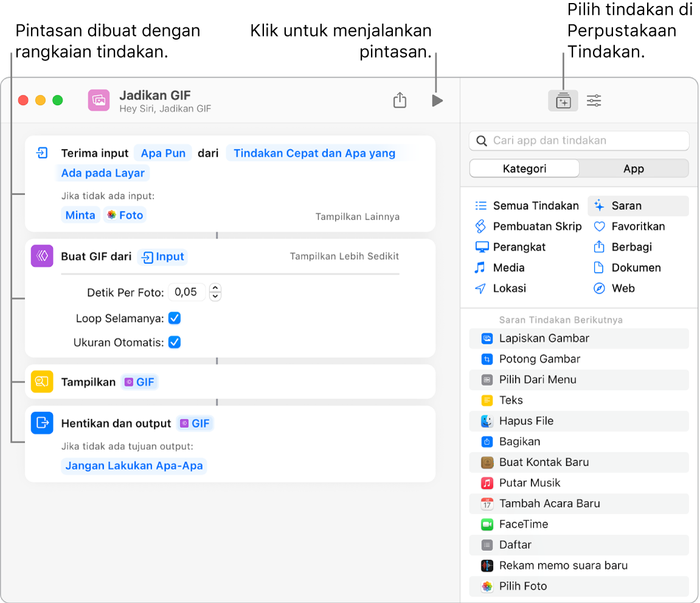Switch to the App tab

[634, 169]
